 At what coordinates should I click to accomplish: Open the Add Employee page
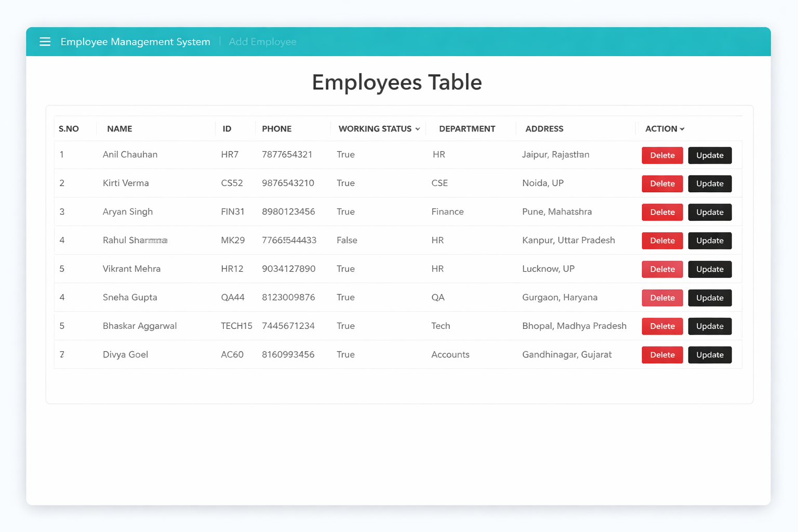pos(262,42)
